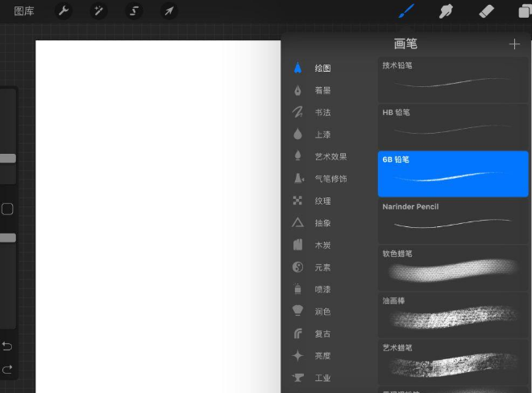532x393 pixels.
Task: Switch to 上漆 brush set label
Action: [322, 134]
